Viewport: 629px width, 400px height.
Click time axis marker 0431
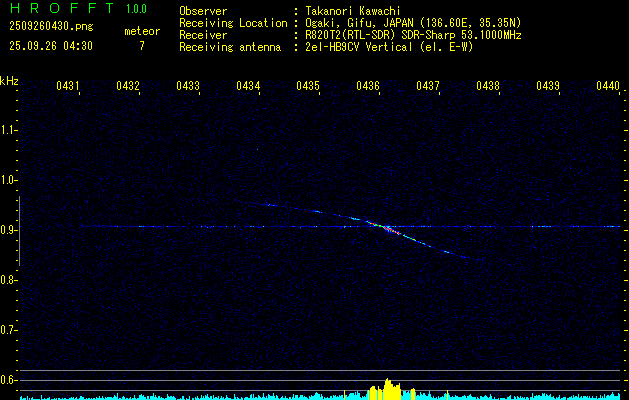tap(67, 85)
